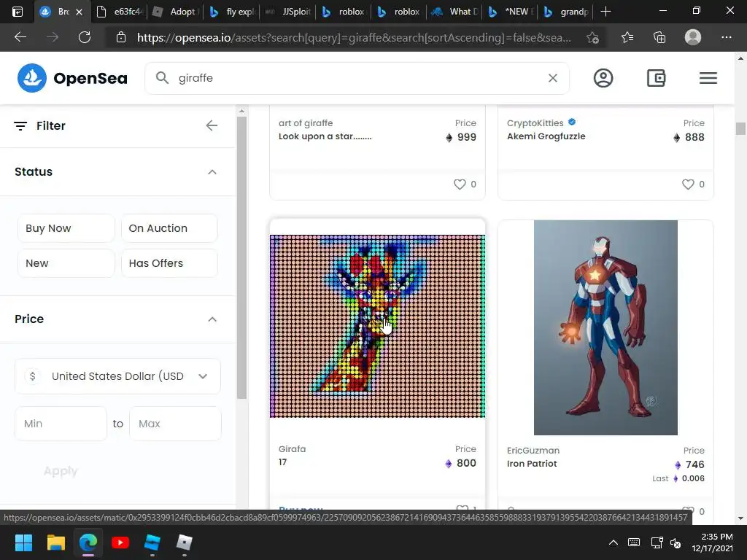Add this page to favorites star
This screenshot has height=560, width=747.
click(592, 38)
